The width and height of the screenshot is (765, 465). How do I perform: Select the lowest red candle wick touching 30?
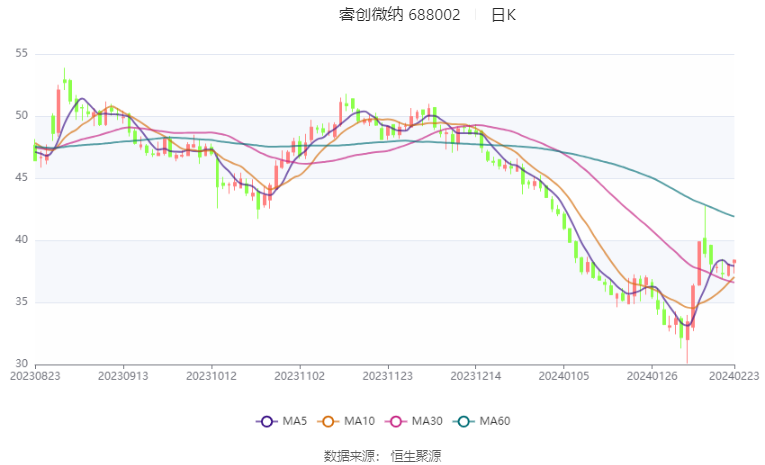[x=687, y=337]
